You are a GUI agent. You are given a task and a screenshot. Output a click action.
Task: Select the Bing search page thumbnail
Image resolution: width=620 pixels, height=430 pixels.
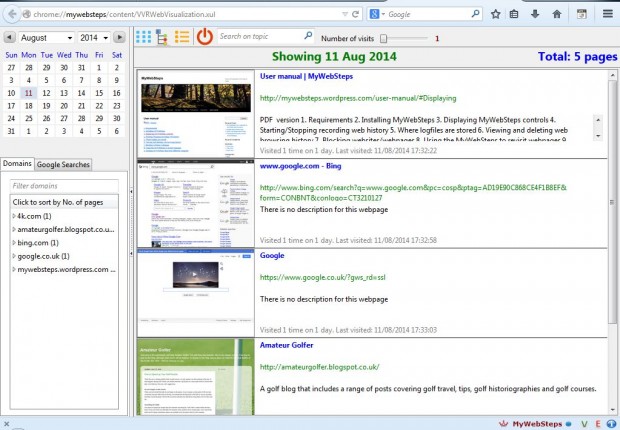pos(196,204)
